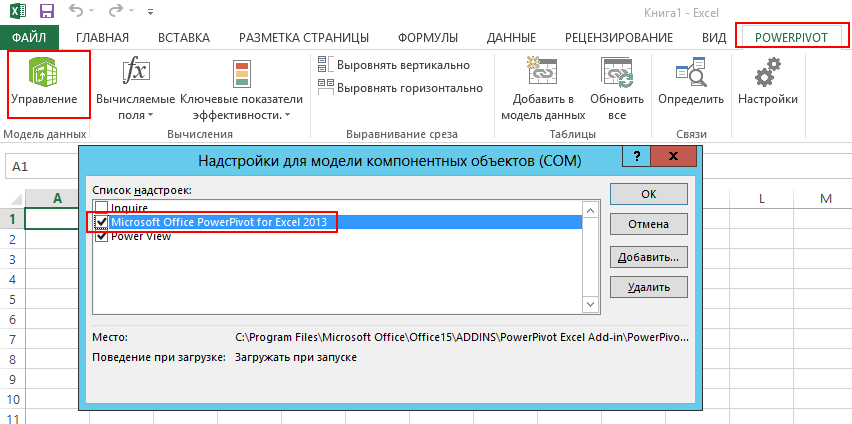This screenshot has width=852, height=424.
Task: Select column L header
Action: pos(761,199)
